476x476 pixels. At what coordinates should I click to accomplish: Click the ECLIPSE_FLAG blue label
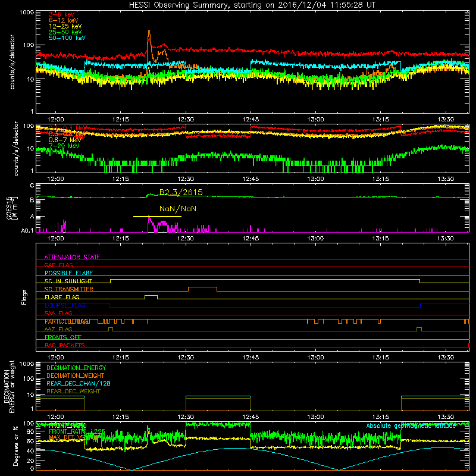click(65, 305)
